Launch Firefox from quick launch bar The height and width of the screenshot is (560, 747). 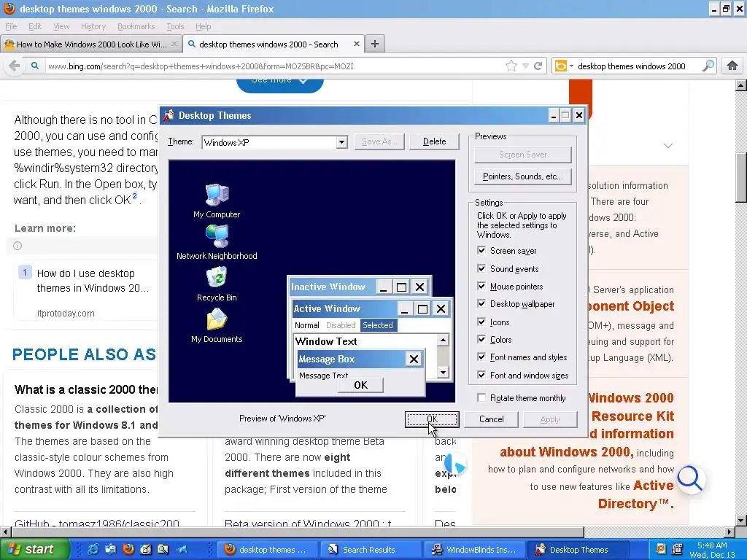[x=128, y=550]
